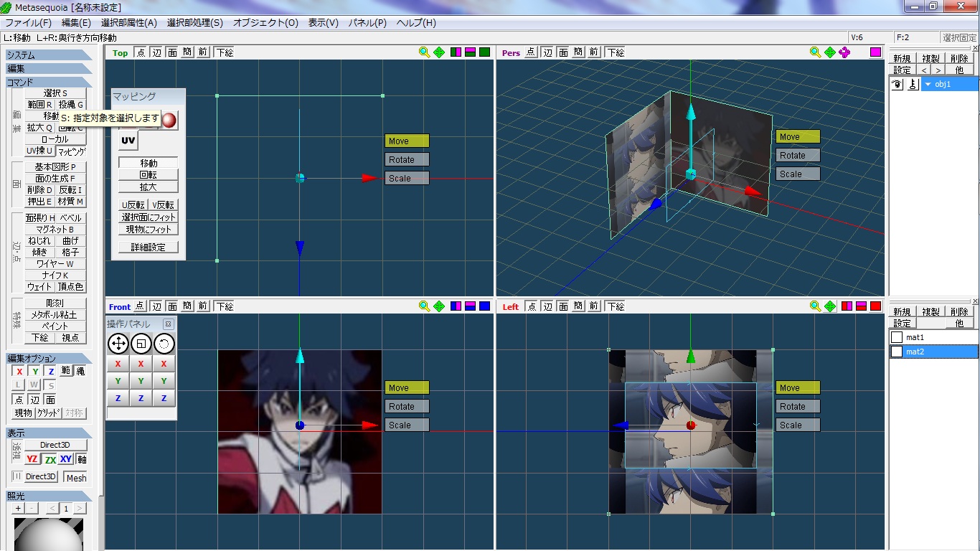Open the パネル(P) menu
Screen dimensions: 980x551
[367, 23]
